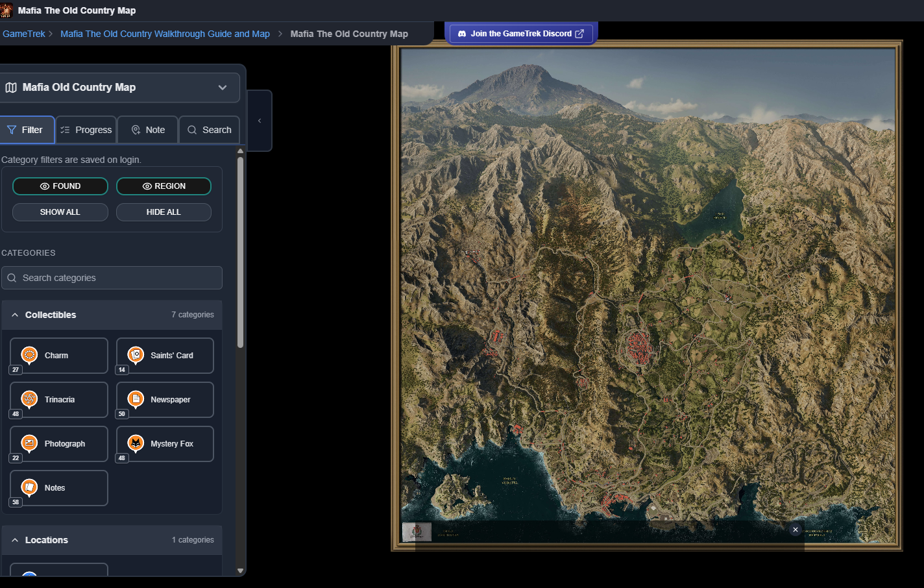924x588 pixels.
Task: Open the GameTrek breadcrumb link
Action: pos(24,34)
